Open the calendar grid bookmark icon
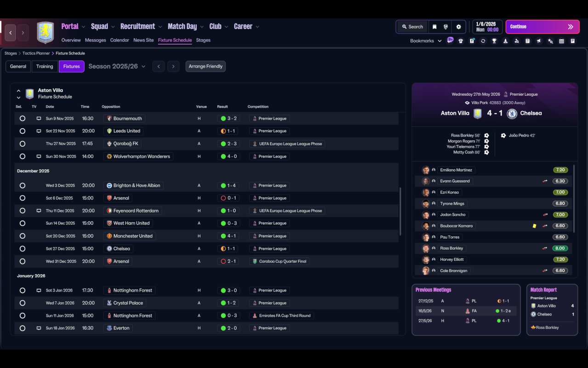 tap(561, 41)
